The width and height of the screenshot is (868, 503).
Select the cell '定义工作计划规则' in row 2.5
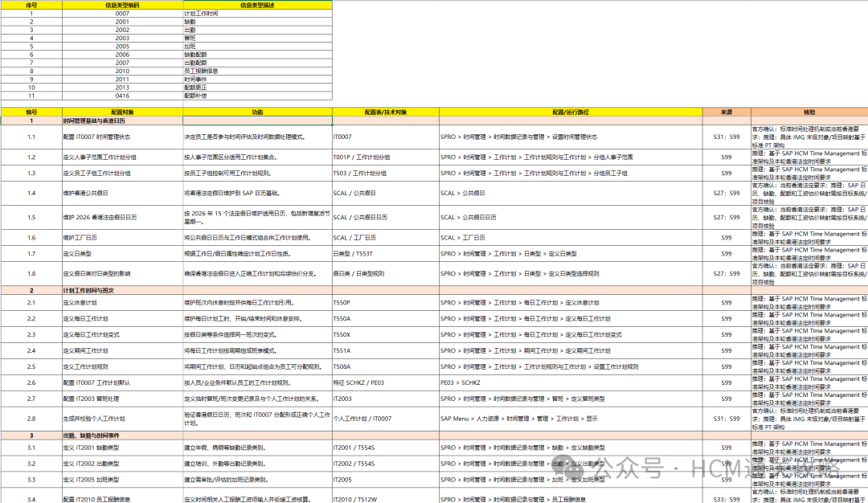(122, 366)
